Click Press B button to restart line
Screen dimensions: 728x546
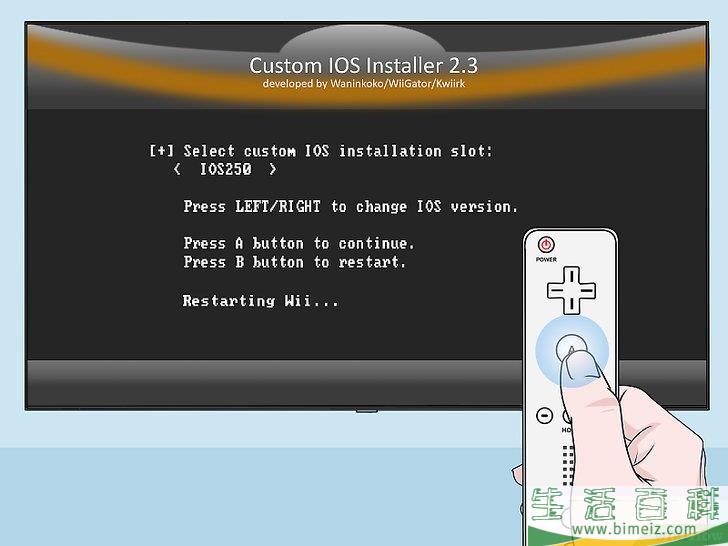[294, 262]
